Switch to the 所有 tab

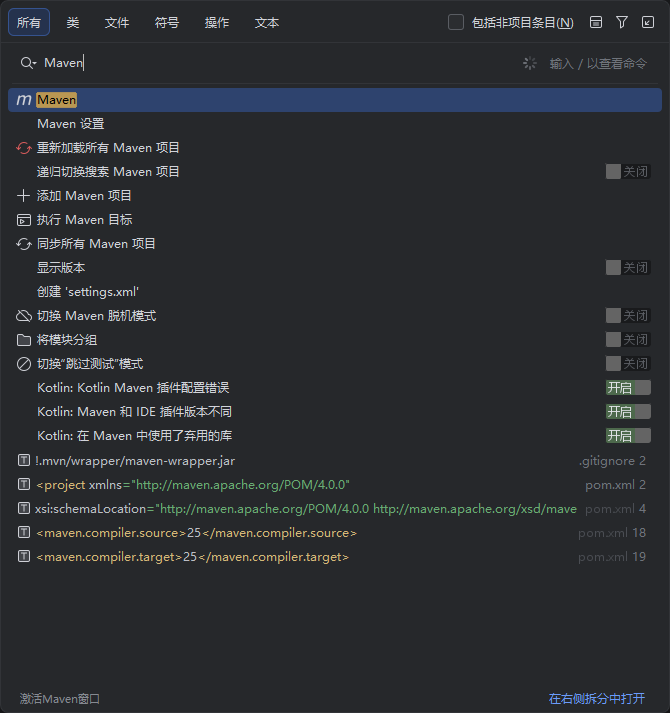[x=29, y=22]
